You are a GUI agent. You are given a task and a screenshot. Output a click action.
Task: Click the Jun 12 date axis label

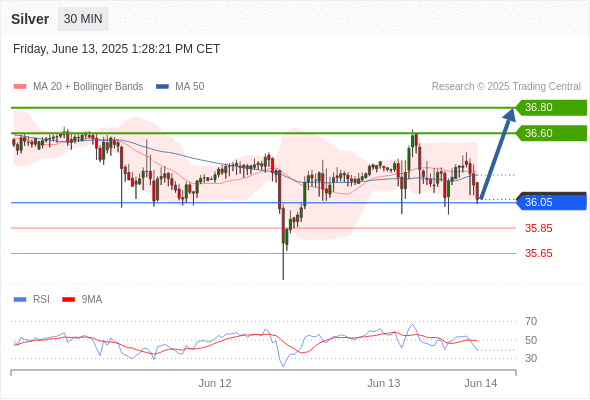[215, 383]
